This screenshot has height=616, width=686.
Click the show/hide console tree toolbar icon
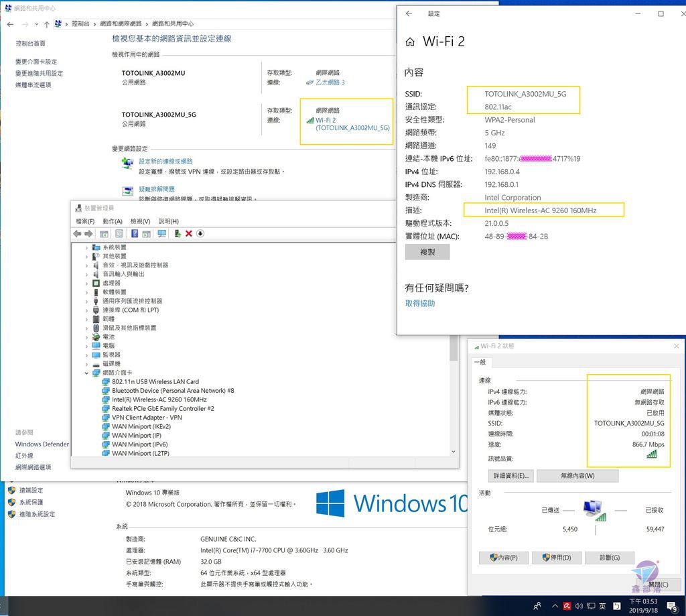(x=104, y=234)
